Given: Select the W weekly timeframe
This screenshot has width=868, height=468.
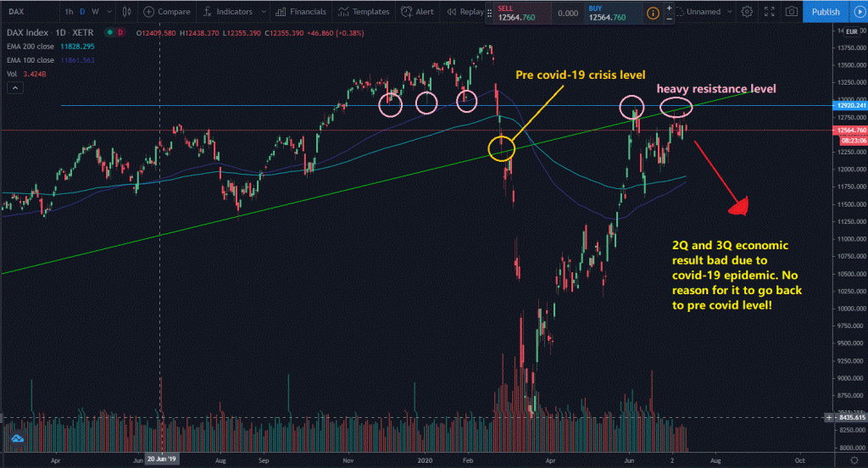Looking at the screenshot, I should (x=94, y=12).
